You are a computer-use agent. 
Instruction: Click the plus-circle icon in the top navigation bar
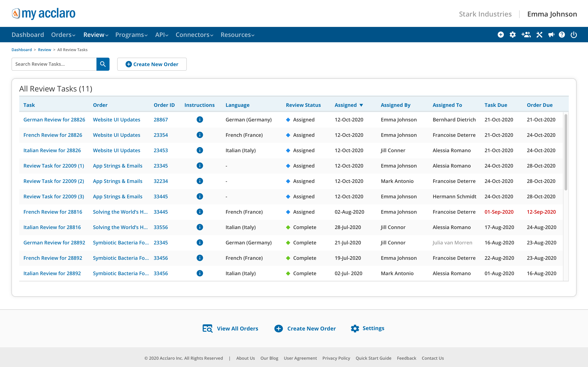[x=501, y=35]
